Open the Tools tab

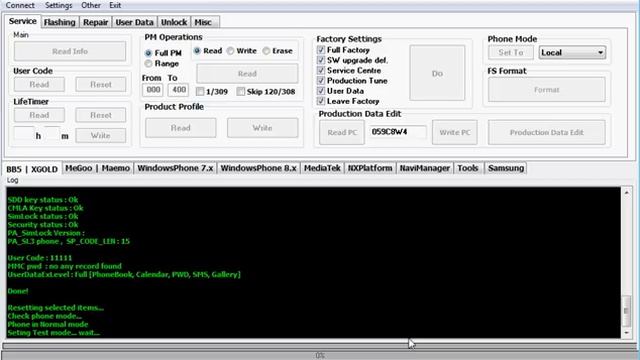tap(468, 168)
